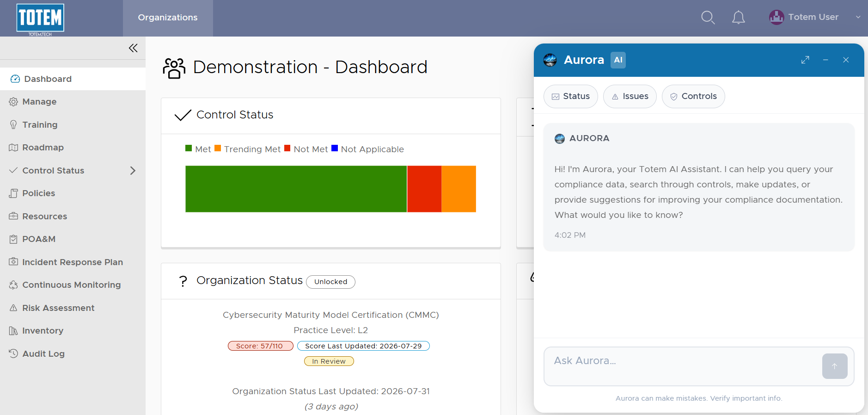Screen dimensions: 868x415
Task: Click the Status quick action in Aurora
Action: click(x=571, y=96)
